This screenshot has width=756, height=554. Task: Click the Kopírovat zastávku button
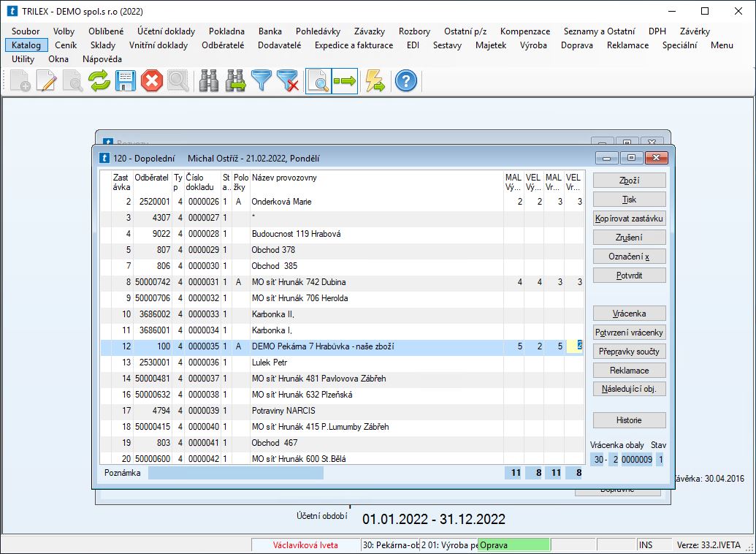(x=629, y=219)
